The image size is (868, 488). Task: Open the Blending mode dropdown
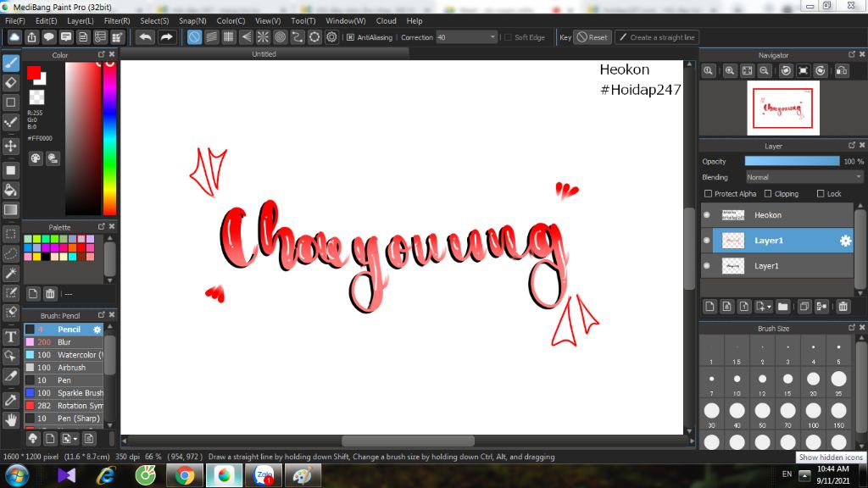tap(804, 178)
